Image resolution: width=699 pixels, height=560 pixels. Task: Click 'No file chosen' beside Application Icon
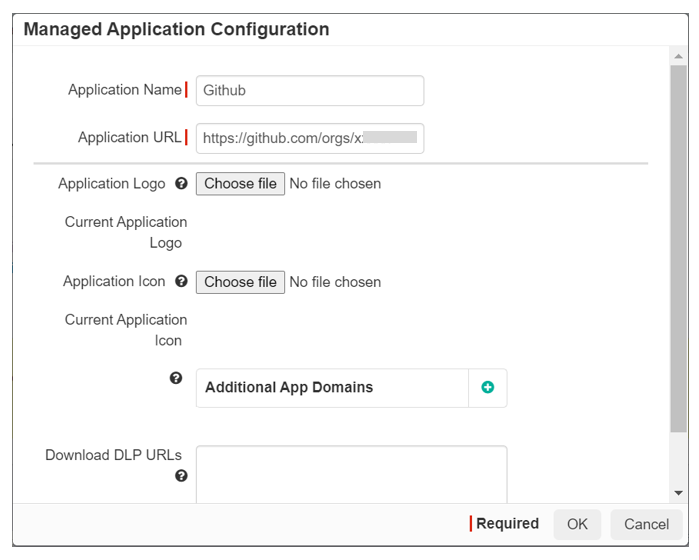click(x=335, y=282)
